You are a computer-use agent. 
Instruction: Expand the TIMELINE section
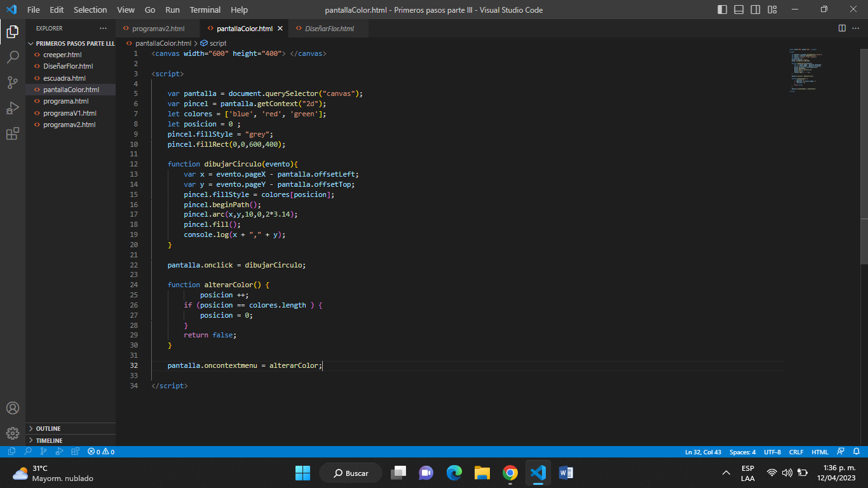tap(71, 440)
